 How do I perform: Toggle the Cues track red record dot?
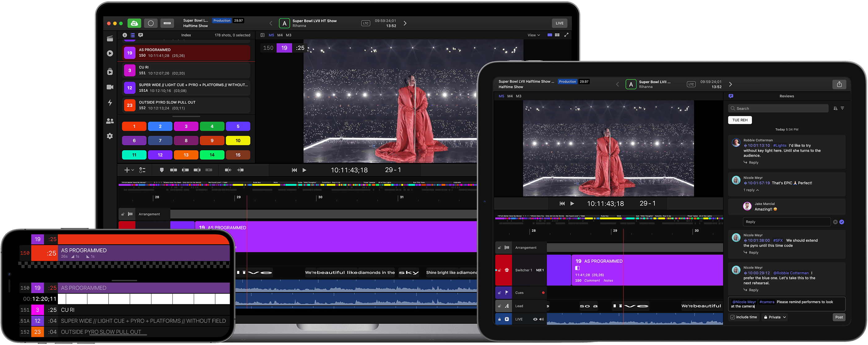pos(543,293)
